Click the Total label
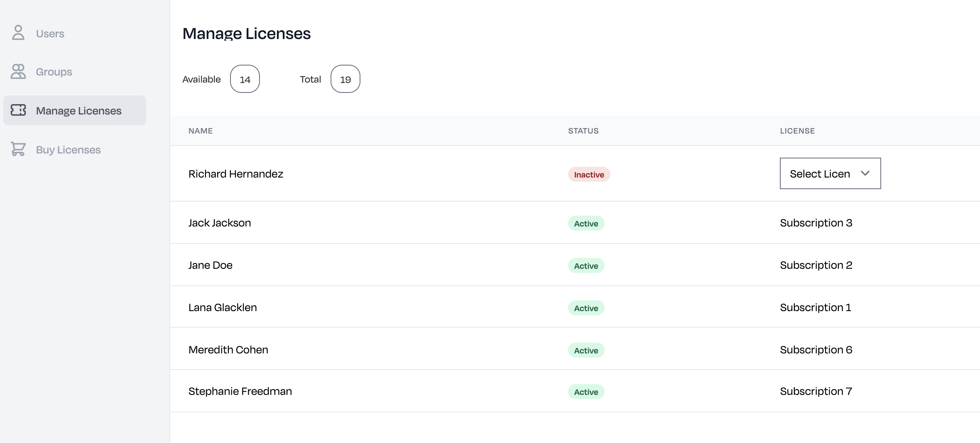Viewport: 980px width, 443px height. coord(310,79)
